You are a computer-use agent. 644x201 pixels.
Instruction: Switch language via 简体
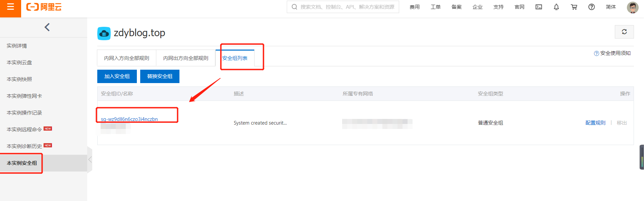611,7
